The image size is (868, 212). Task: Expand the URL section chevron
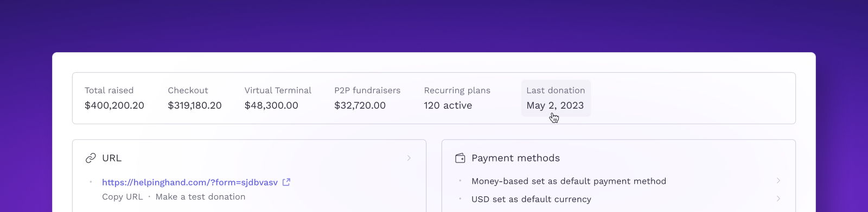(x=409, y=158)
